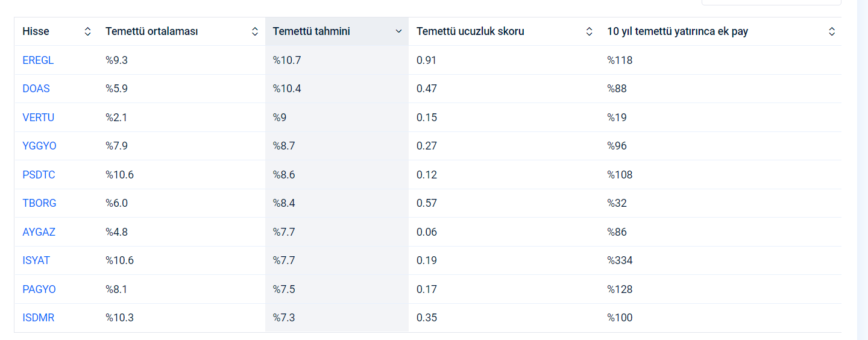Select YGGYO cheapness score 0.27
This screenshot has width=868, height=340.
pyautogui.click(x=427, y=146)
